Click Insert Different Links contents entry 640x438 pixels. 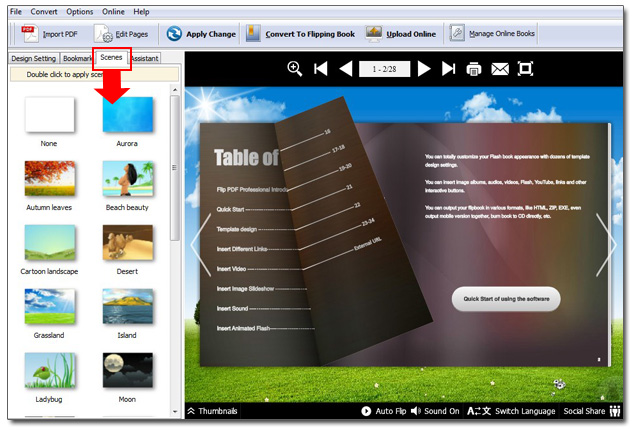click(242, 249)
